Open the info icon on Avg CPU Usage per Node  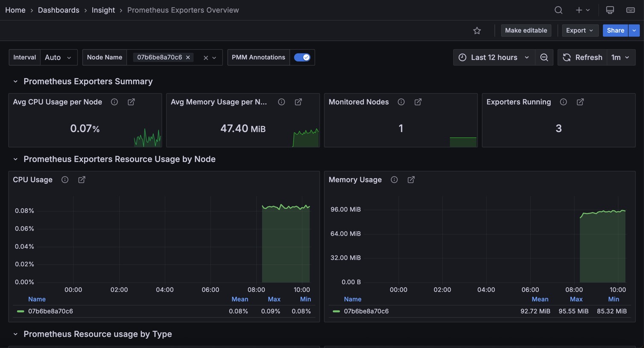[114, 102]
